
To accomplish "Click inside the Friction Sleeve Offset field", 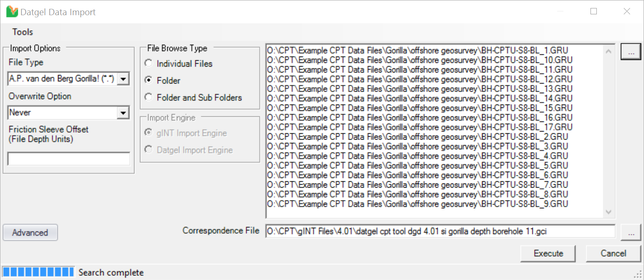I will point(68,159).
